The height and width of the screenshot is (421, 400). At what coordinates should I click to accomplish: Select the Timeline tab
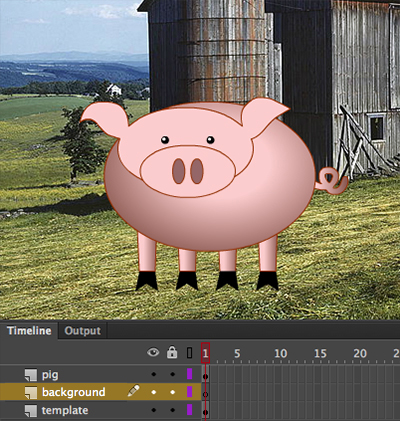click(x=29, y=331)
